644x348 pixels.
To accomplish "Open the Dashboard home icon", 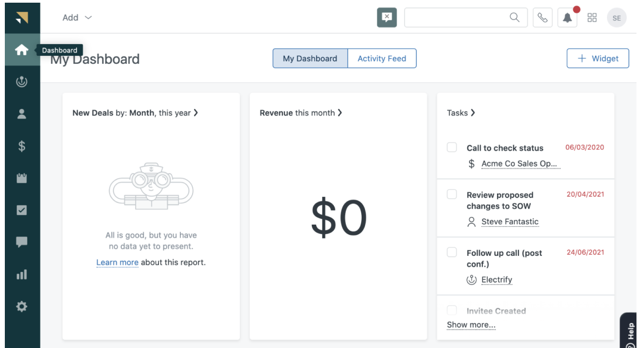I will click(x=21, y=50).
